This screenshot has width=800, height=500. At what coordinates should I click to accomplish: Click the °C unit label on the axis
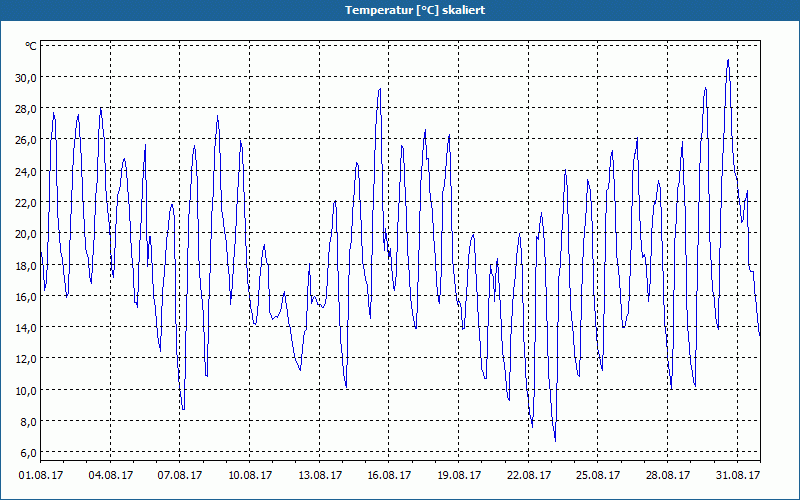click(x=31, y=46)
